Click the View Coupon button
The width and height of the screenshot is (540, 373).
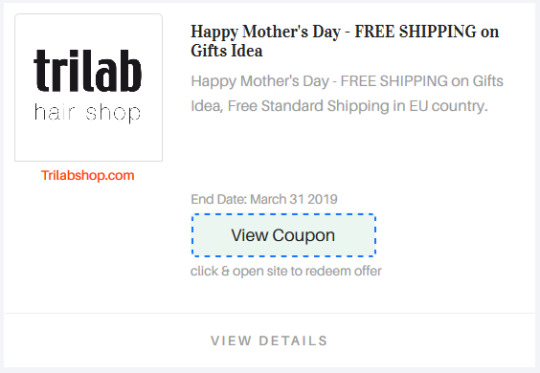pos(283,235)
